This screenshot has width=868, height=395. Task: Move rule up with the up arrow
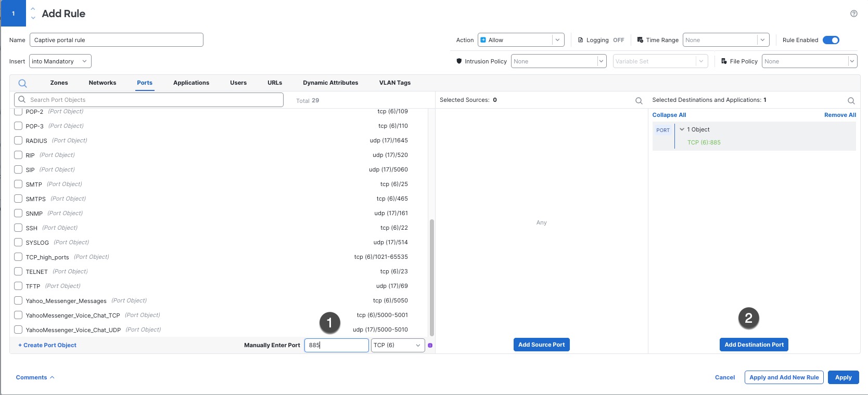tap(33, 9)
